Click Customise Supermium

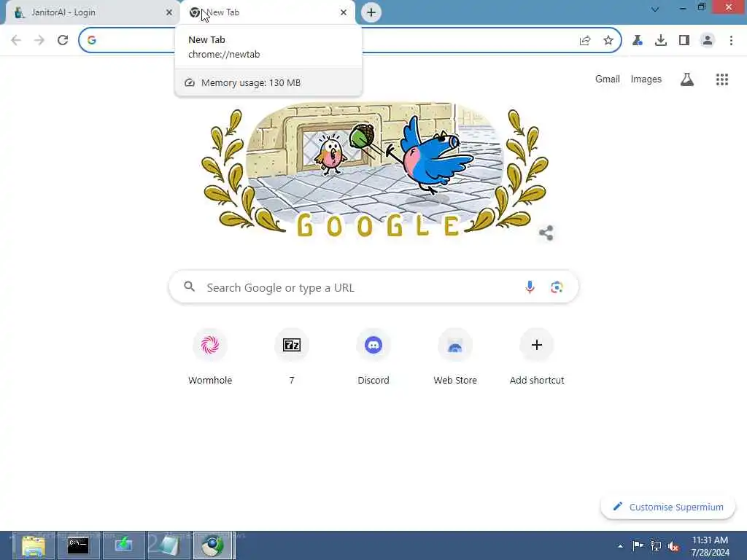[x=668, y=507]
